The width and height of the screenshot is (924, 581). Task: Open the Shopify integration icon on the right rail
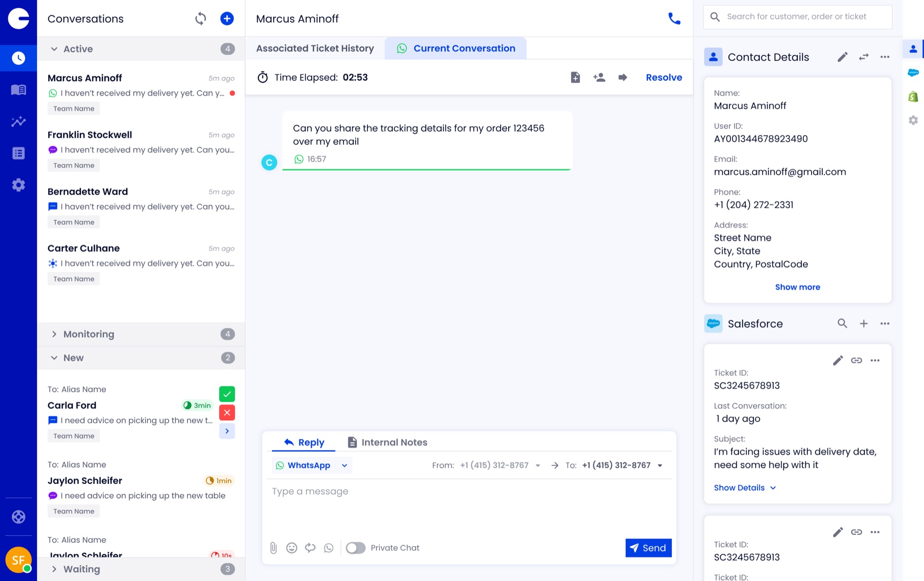click(x=913, y=97)
